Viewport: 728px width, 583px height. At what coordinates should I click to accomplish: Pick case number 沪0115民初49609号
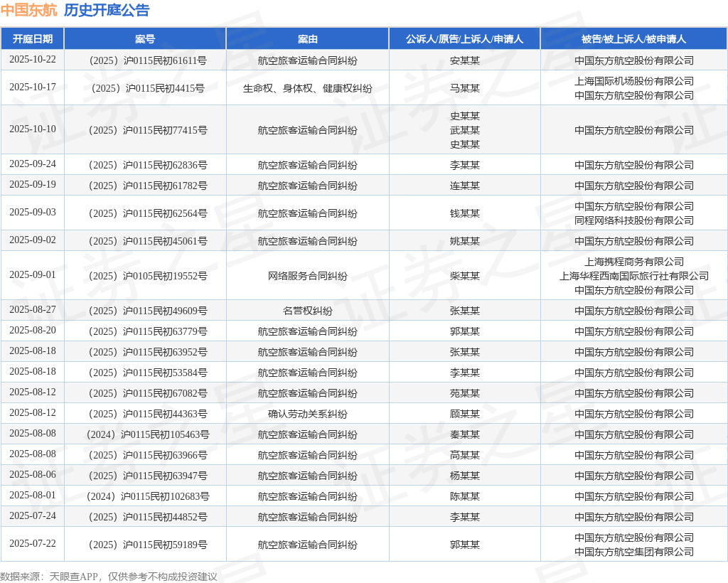(x=148, y=311)
